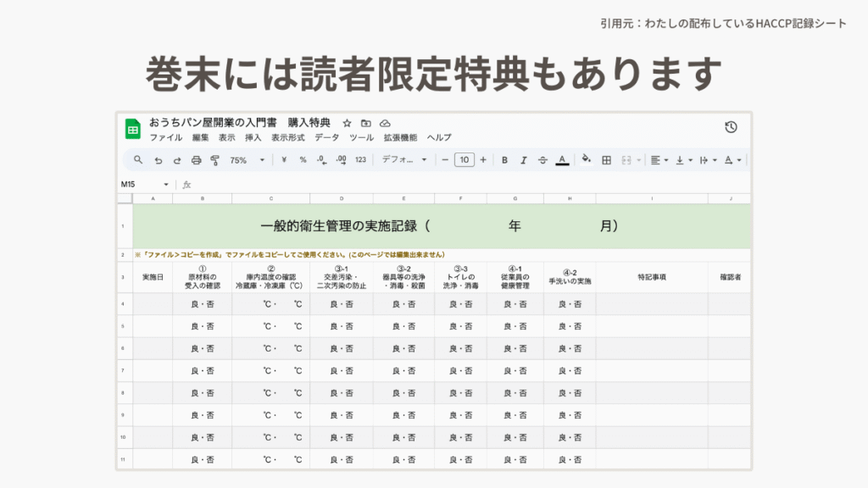868x488 pixels.
Task: Open the 75% zoom dropdown
Action: tap(247, 160)
